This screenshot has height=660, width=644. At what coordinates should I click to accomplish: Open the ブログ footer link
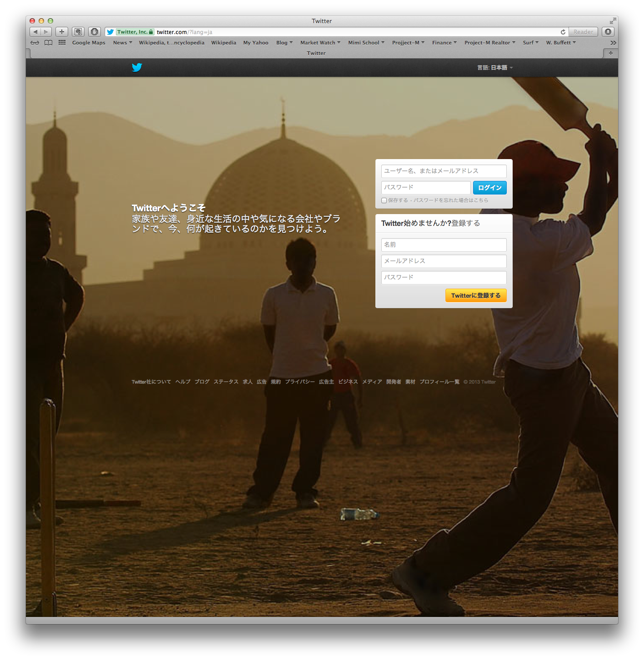point(202,382)
